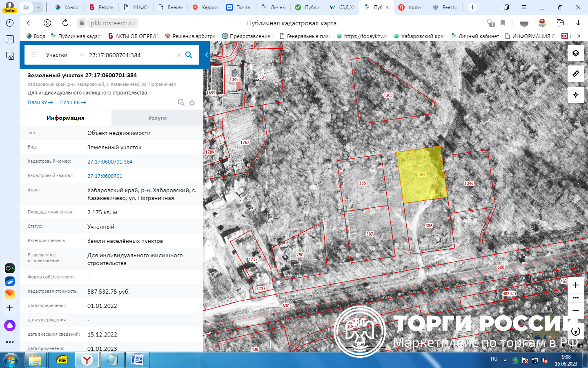This screenshot has height=368, width=588.
Task: Click parcel 385 label on map
Action: (363, 183)
